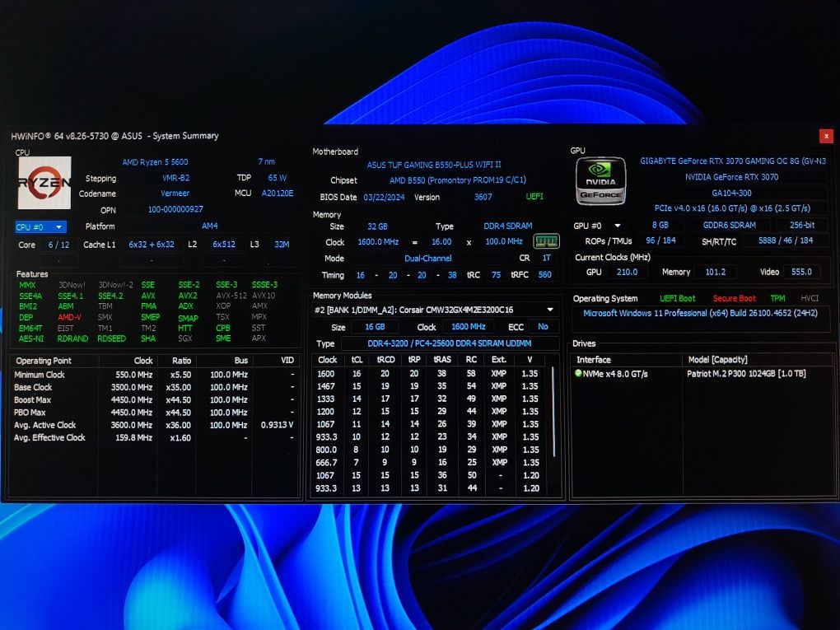The height and width of the screenshot is (630, 840).
Task: Click the module size 16 GB value
Action: 375,327
